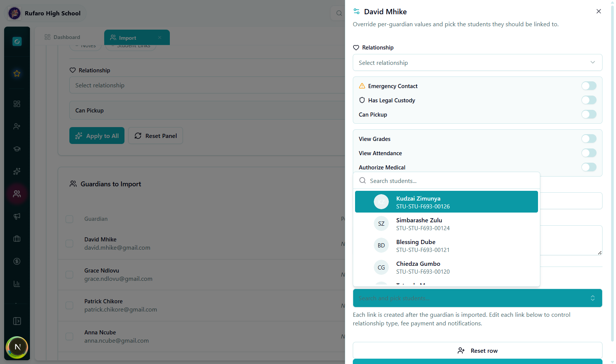Click david.mhike@gmail.com email text
This screenshot has width=616, height=364.
(x=117, y=248)
